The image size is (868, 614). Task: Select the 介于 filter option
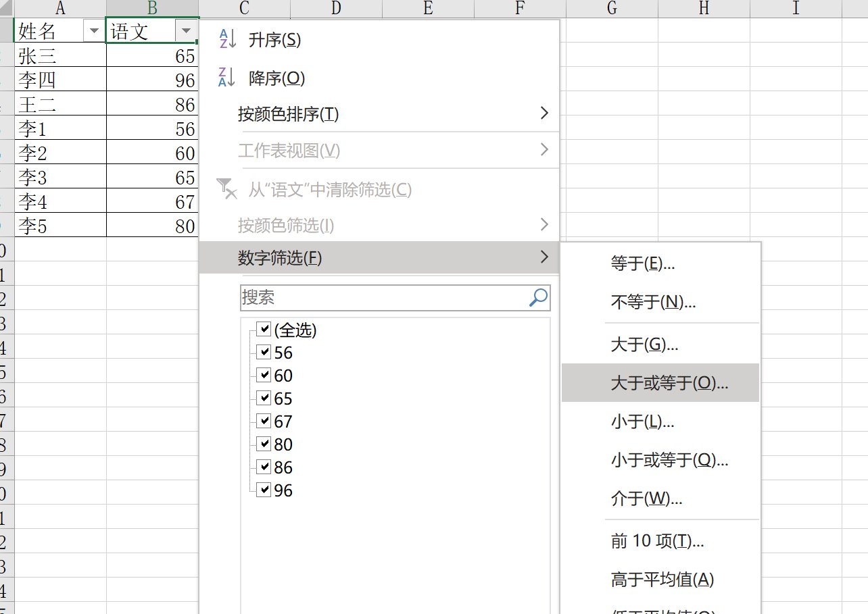pos(646,499)
